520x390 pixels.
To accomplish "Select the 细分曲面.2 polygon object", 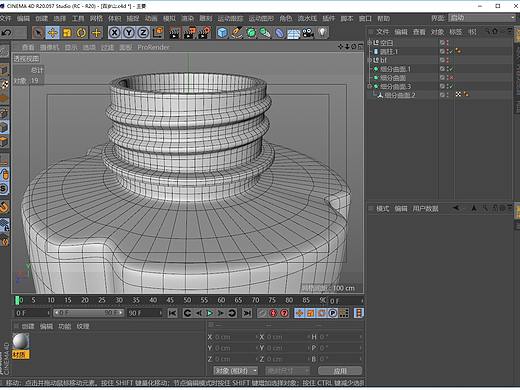I will coord(400,95).
